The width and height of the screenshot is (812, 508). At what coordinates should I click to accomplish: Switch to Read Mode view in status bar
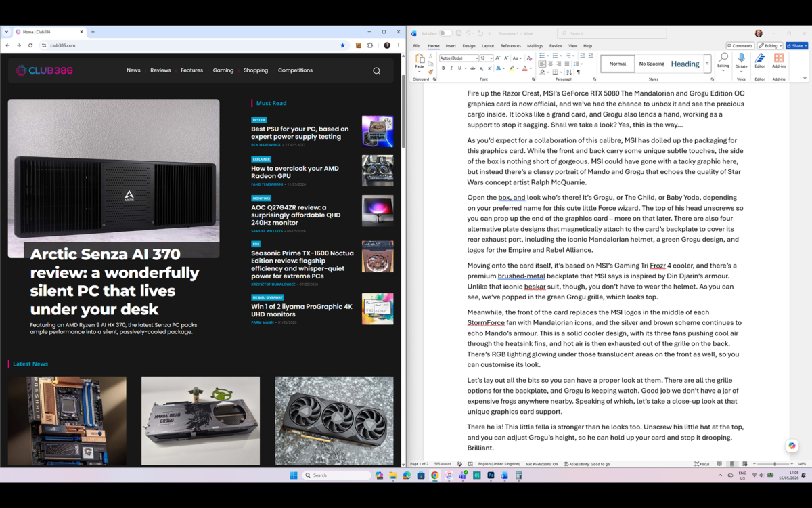point(719,464)
